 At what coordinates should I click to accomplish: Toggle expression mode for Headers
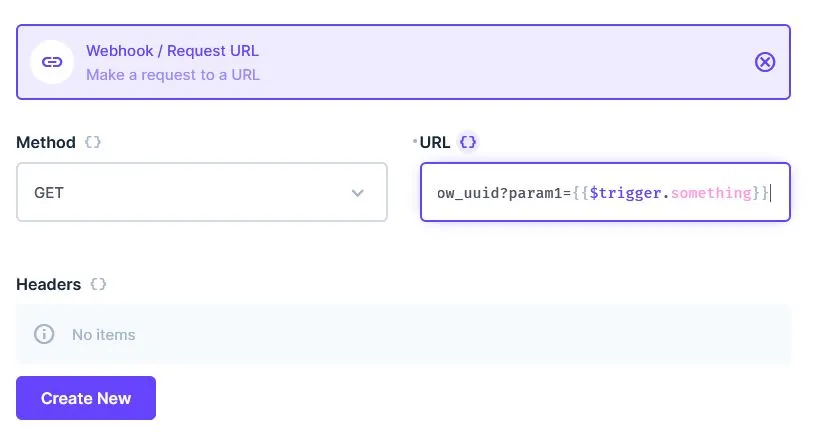[98, 284]
